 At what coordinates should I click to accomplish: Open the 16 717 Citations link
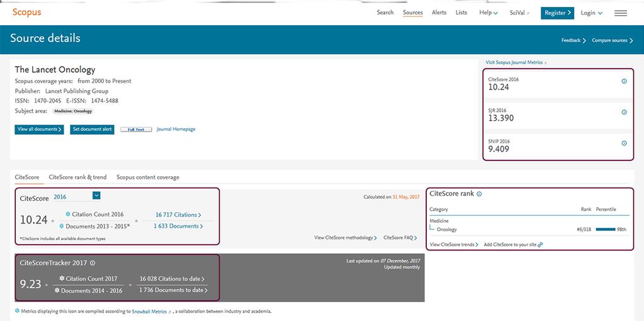point(178,215)
